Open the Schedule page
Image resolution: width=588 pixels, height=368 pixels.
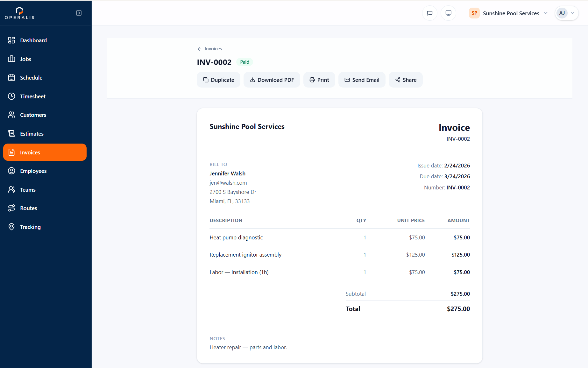point(45,77)
